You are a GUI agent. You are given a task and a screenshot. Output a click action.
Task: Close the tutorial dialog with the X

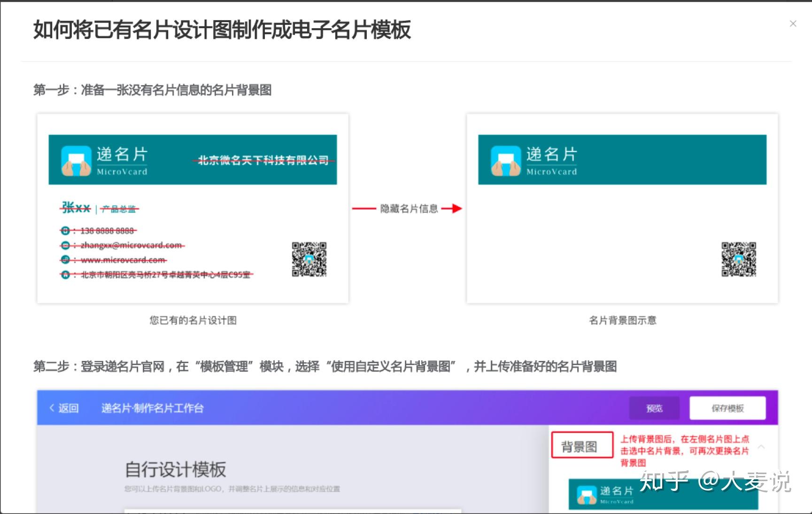(793, 23)
